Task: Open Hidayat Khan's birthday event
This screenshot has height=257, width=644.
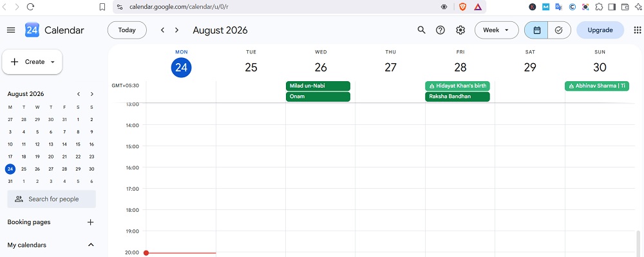Action: 457,86
